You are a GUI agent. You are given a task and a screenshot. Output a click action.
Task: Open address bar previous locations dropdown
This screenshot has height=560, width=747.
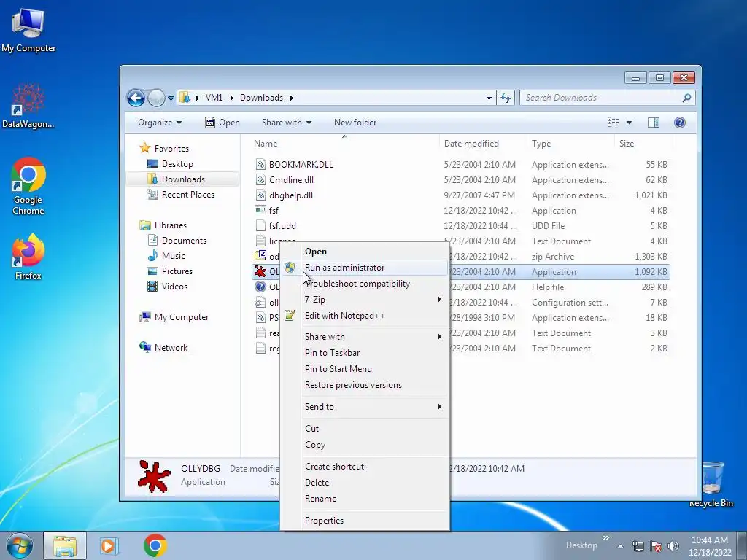coord(489,98)
